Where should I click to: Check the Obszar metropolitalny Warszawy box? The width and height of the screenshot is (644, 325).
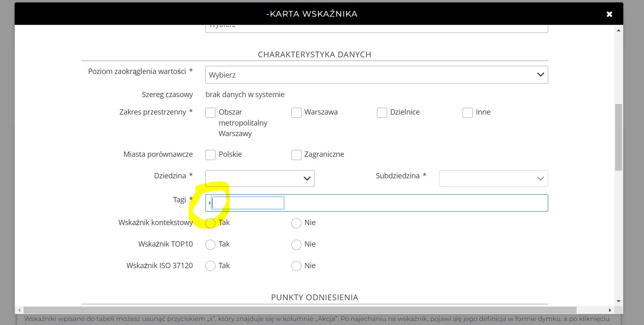click(210, 113)
